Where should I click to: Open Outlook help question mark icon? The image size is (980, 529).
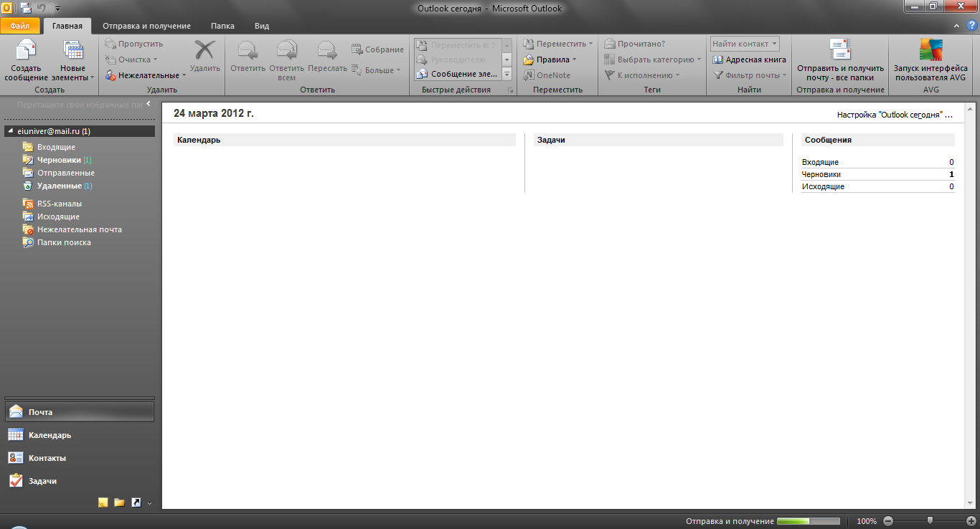click(972, 25)
